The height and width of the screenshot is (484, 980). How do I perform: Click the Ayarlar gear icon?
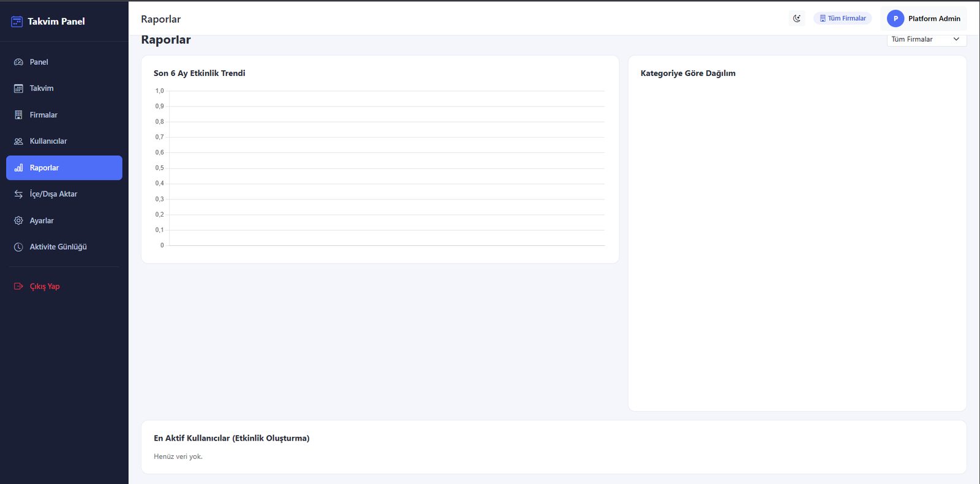(18, 221)
